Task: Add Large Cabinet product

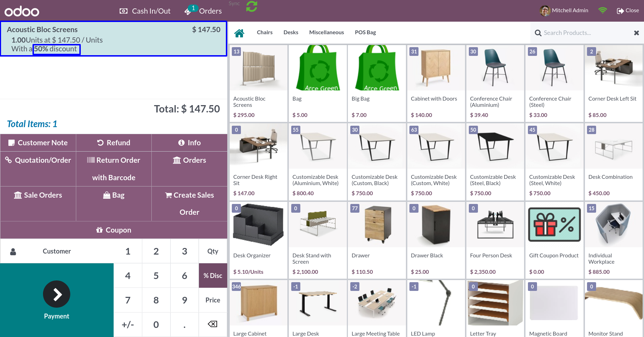Action: (258, 308)
